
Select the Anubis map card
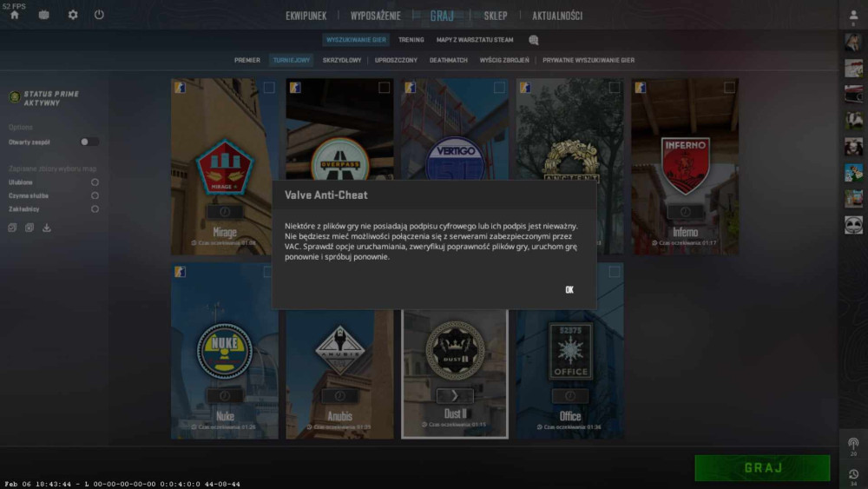point(339,374)
